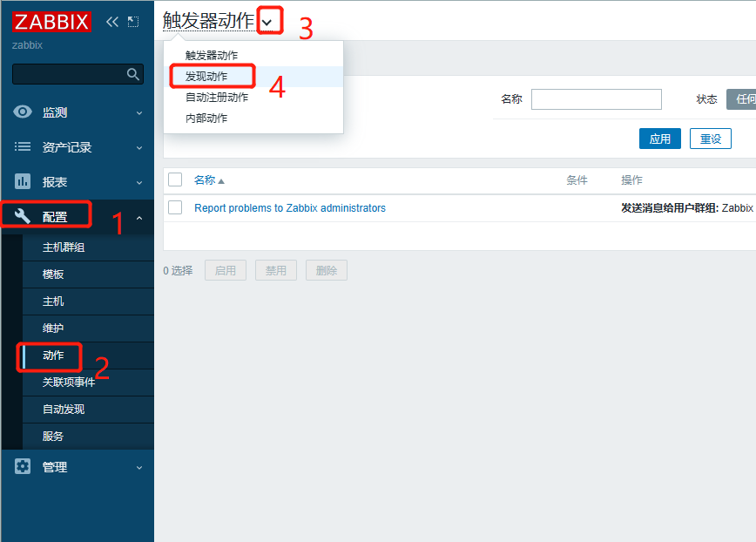Open the 触发器动作 title dropdown arrow

[267, 22]
